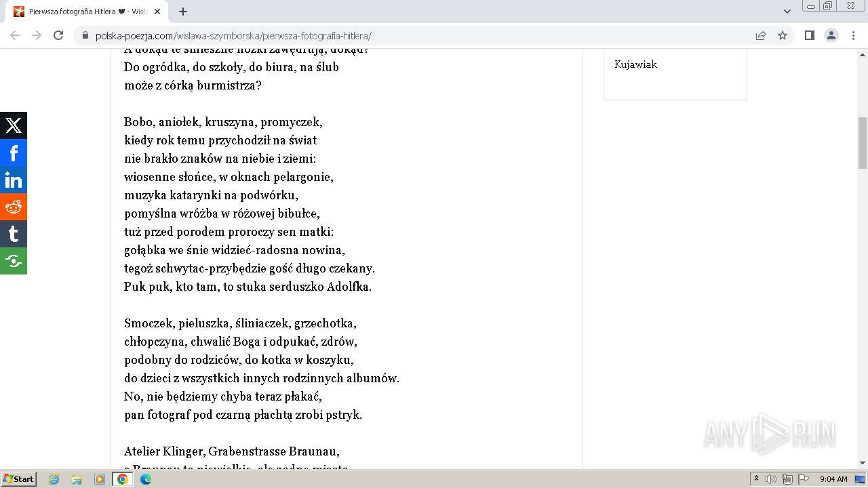
Task: Bookmark this tab with the star
Action: click(783, 36)
